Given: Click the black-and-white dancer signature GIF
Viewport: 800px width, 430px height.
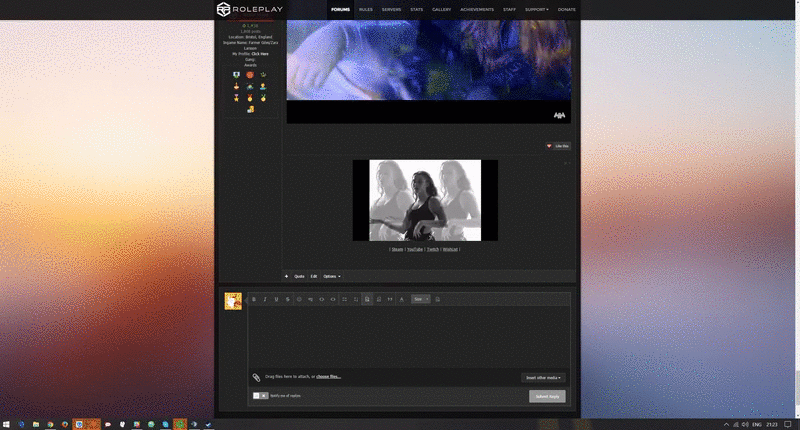Looking at the screenshot, I should coord(425,200).
